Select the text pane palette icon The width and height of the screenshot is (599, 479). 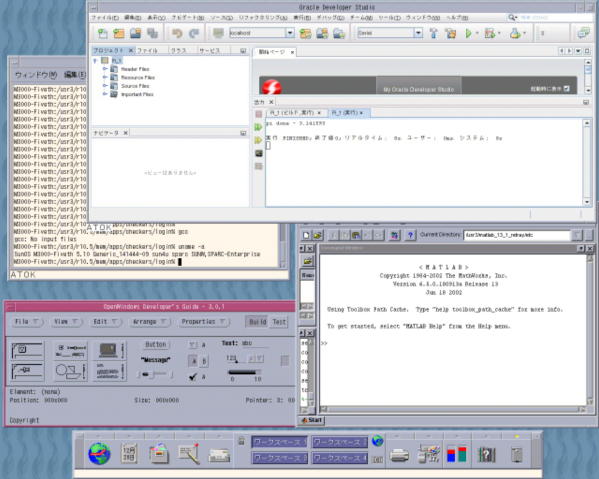click(x=109, y=371)
